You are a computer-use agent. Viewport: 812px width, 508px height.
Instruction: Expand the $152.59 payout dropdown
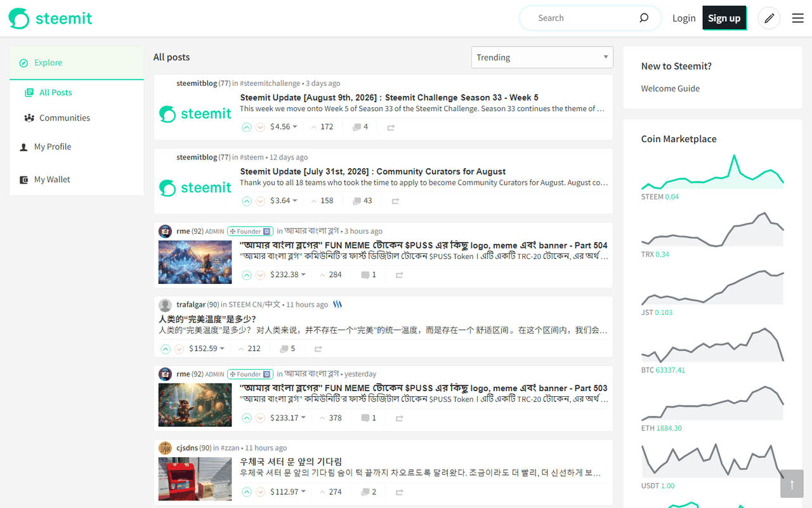207,349
